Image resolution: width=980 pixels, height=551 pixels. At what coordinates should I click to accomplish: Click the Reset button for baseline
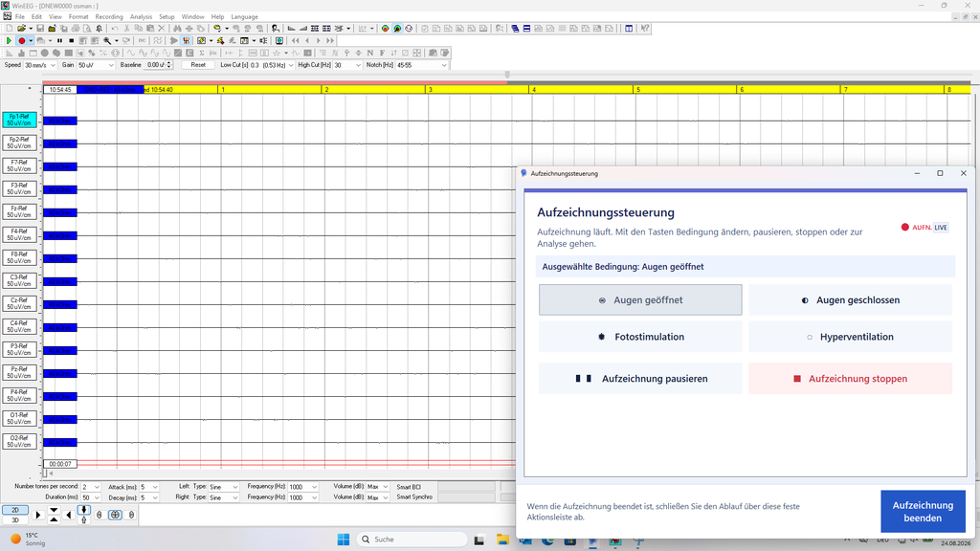[x=198, y=65]
